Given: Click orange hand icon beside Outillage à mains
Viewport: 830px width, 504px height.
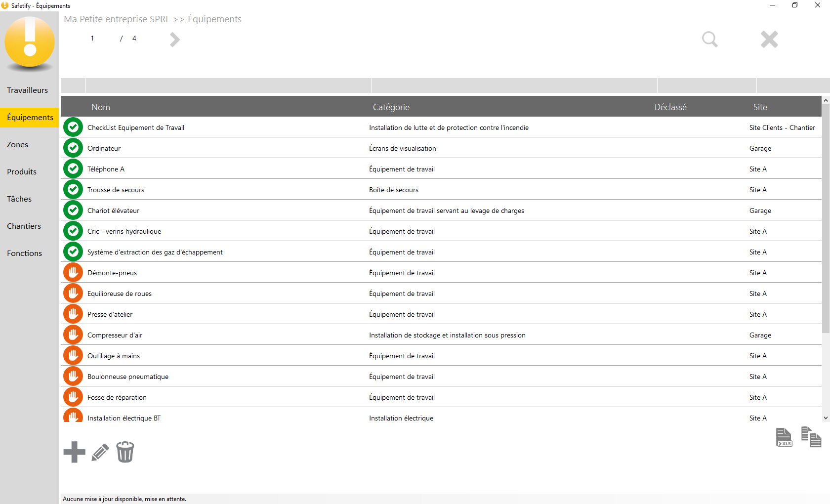Looking at the screenshot, I should pos(73,356).
